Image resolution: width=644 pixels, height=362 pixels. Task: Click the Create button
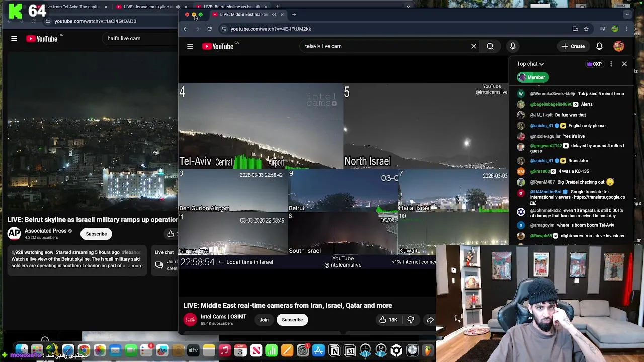[573, 46]
